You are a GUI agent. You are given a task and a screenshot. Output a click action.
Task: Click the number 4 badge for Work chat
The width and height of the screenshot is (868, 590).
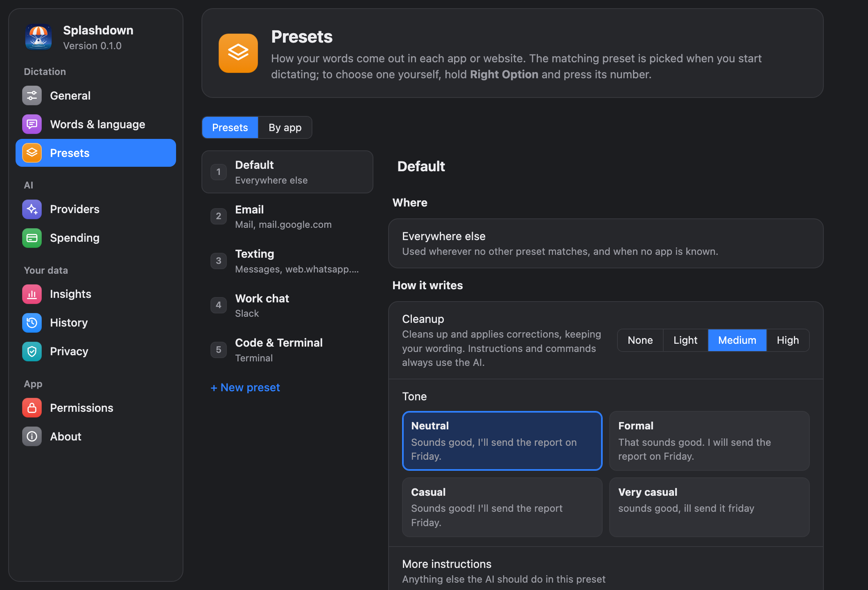(219, 305)
